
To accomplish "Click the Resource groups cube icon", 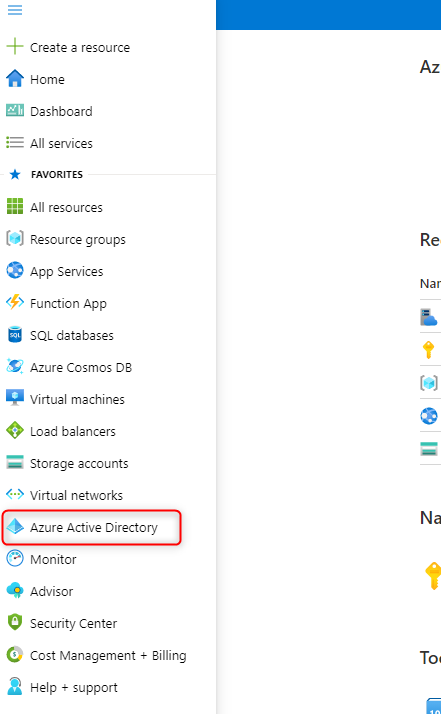I will point(15,238).
